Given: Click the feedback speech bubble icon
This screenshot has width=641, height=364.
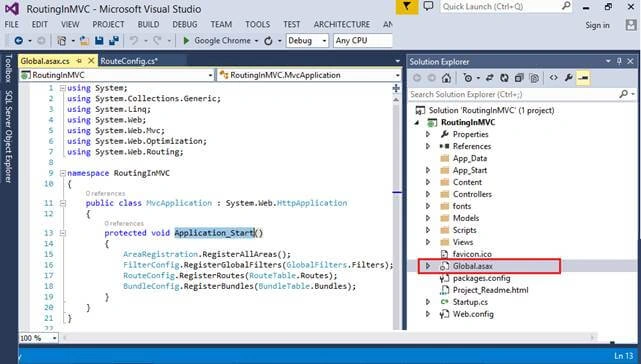Looking at the screenshot, I should (428, 6).
